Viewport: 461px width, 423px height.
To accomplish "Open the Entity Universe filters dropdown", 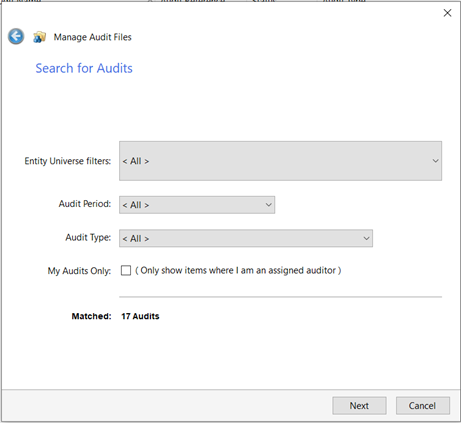I will click(x=280, y=161).
